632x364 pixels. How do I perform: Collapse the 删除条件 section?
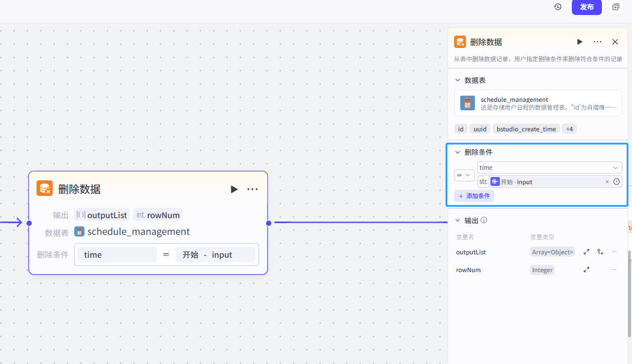click(458, 152)
